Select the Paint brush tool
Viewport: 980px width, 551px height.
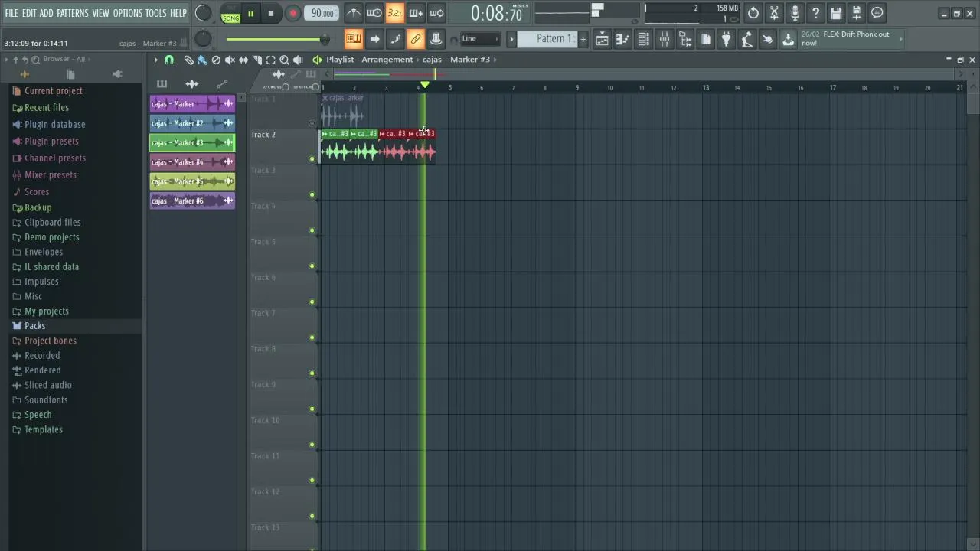coord(202,60)
